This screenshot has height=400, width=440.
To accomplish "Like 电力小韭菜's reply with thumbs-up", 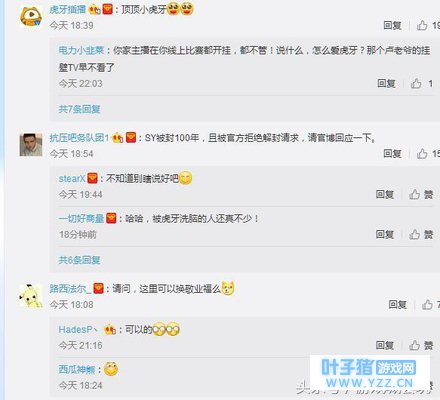I will pyautogui.click(x=416, y=83).
